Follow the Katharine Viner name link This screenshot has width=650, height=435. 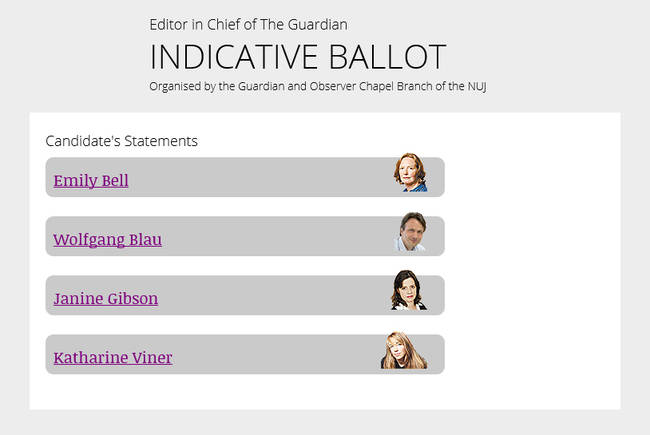[x=113, y=358]
